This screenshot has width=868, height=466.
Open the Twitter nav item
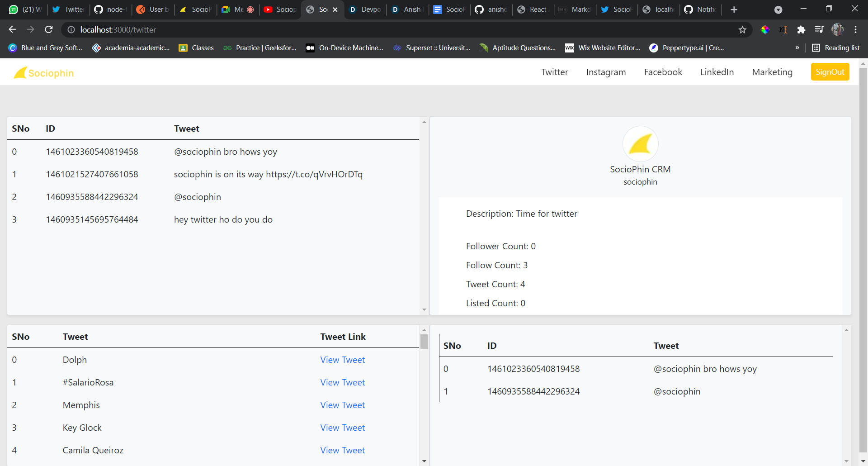[555, 72]
